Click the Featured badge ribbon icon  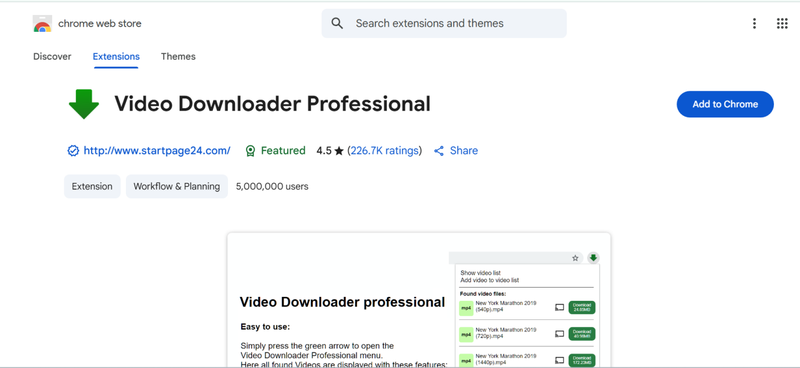(x=250, y=151)
